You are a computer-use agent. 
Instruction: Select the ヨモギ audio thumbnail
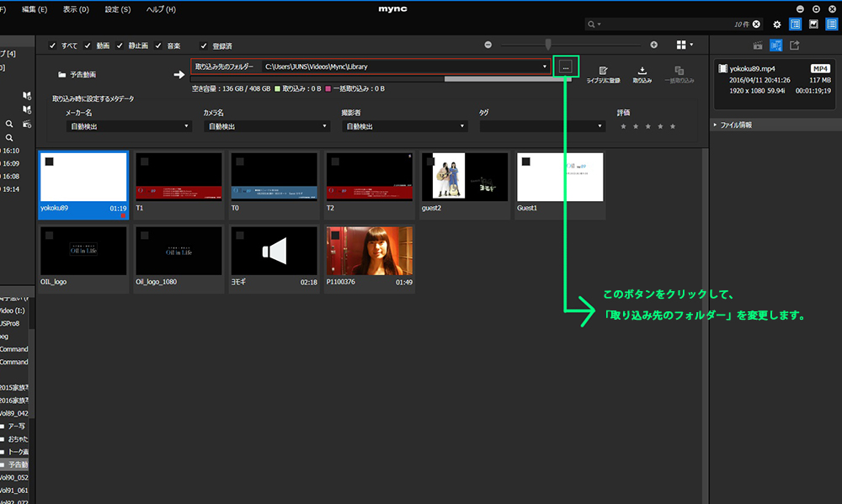coord(274,258)
